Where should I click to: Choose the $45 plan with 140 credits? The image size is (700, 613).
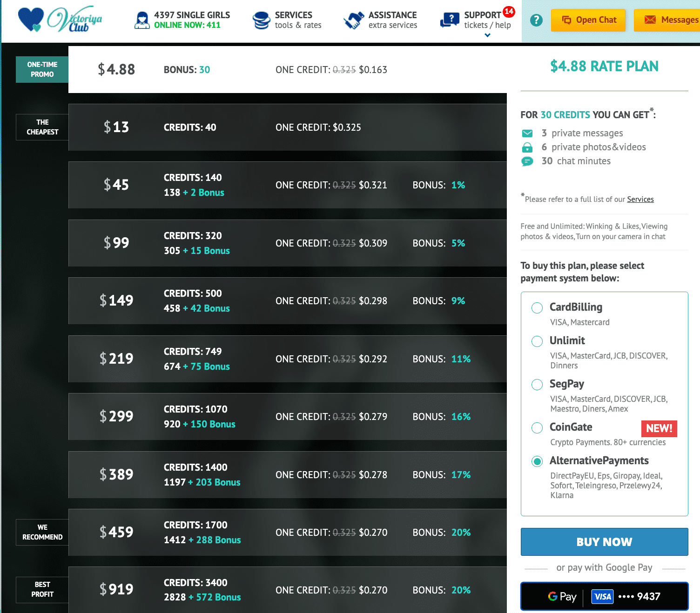click(288, 185)
